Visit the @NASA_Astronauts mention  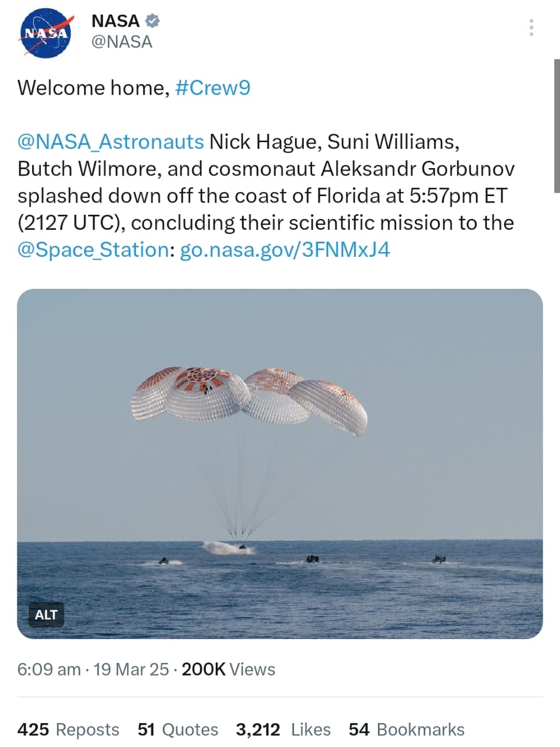111,142
